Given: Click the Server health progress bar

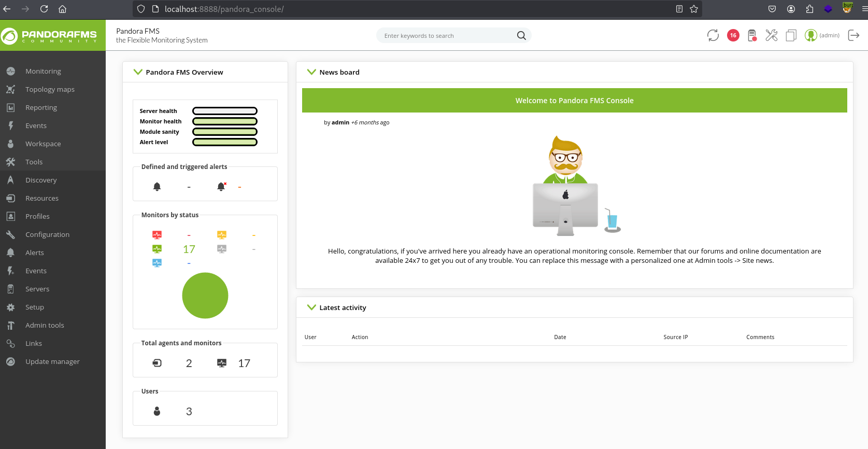Looking at the screenshot, I should [x=225, y=111].
